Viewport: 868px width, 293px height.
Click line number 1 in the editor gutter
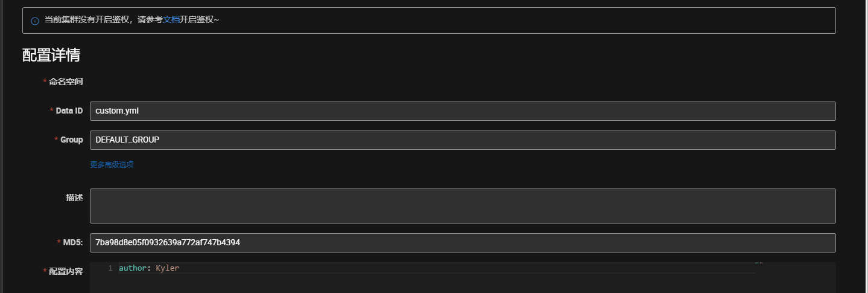pyautogui.click(x=110, y=268)
